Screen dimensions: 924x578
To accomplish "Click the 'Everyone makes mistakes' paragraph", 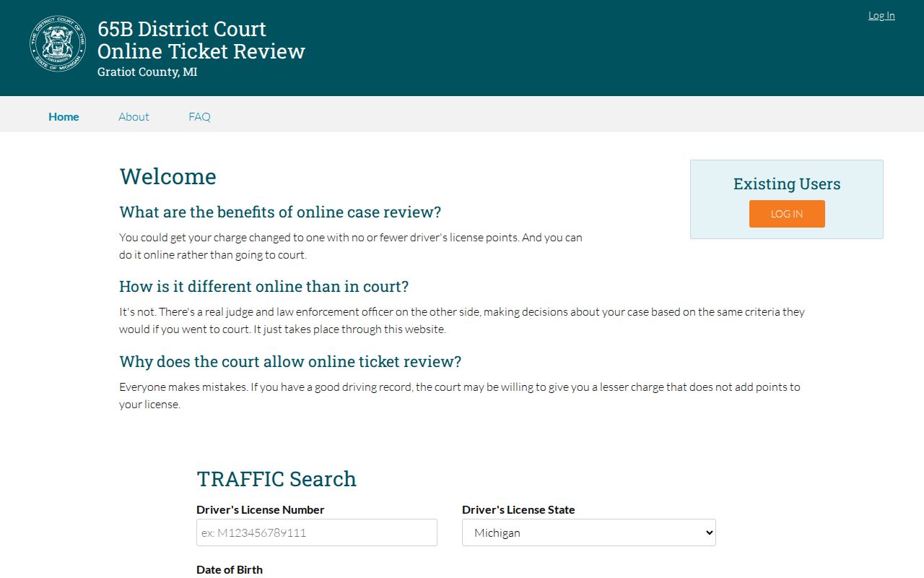I will coord(460,395).
